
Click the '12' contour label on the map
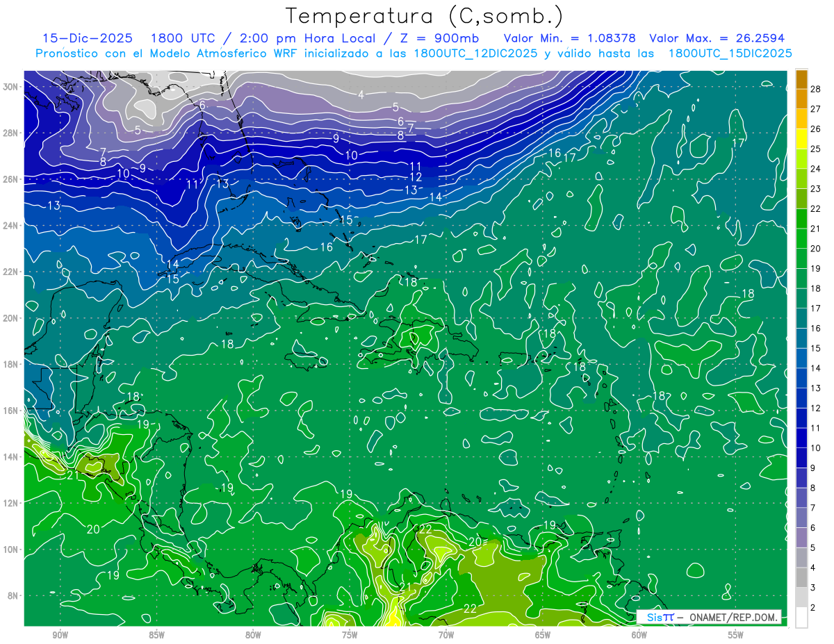(416, 178)
